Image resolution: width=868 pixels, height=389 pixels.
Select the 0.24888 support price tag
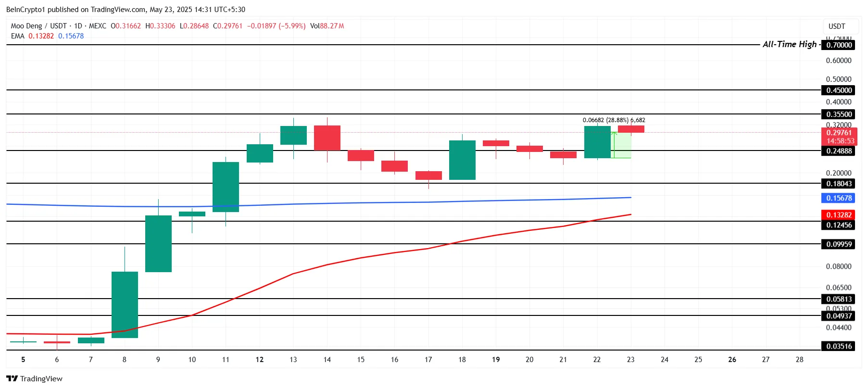coord(838,151)
